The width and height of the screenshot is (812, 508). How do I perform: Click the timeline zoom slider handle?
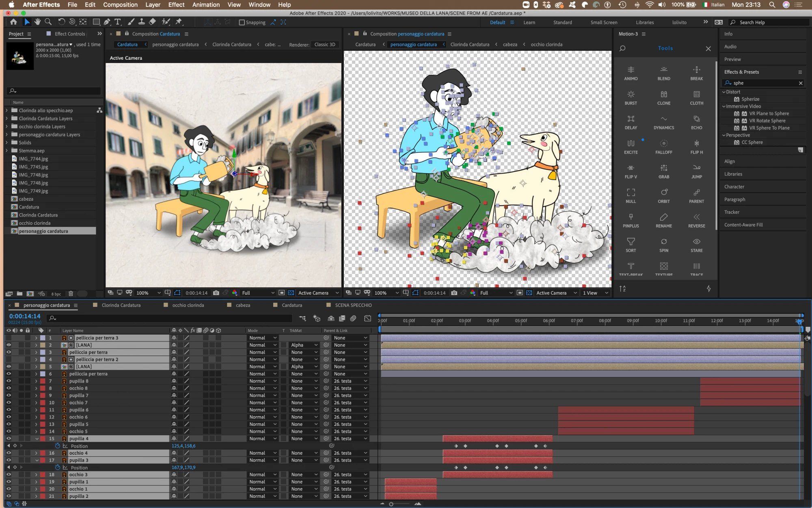pyautogui.click(x=391, y=504)
